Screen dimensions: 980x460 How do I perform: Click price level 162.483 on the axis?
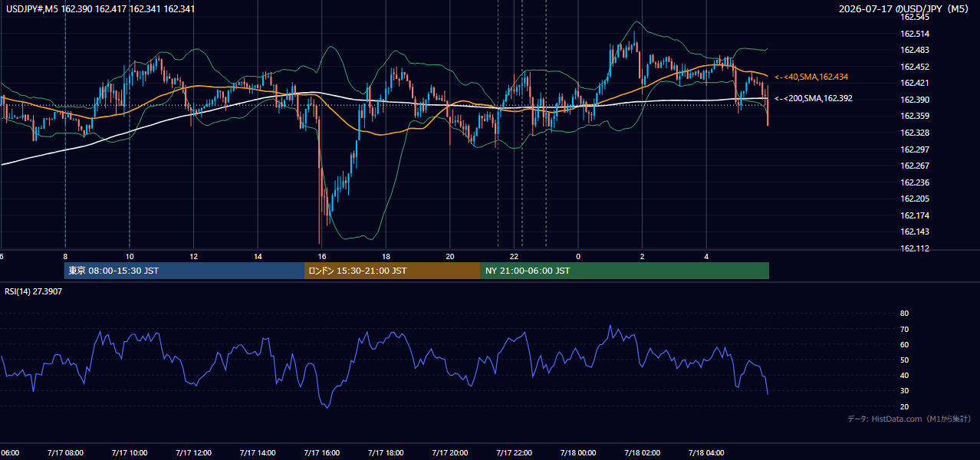tap(914, 50)
